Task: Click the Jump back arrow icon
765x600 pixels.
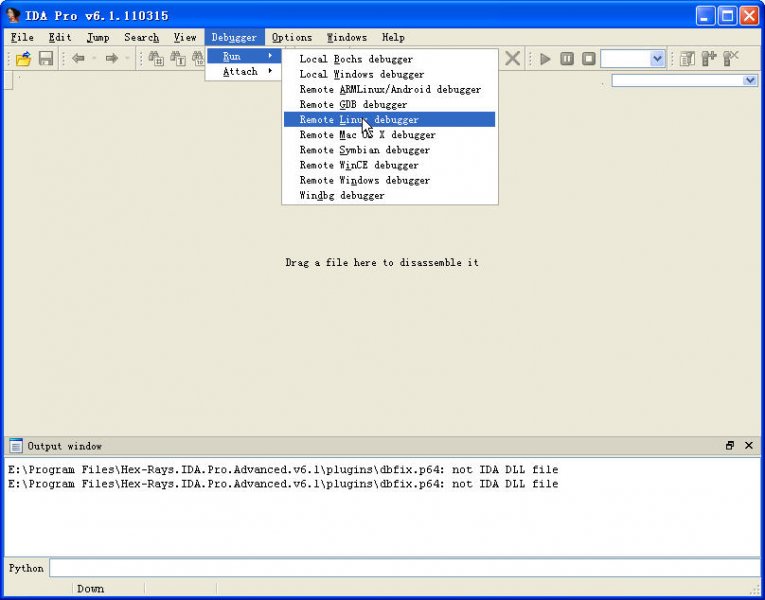Action: coord(78,59)
